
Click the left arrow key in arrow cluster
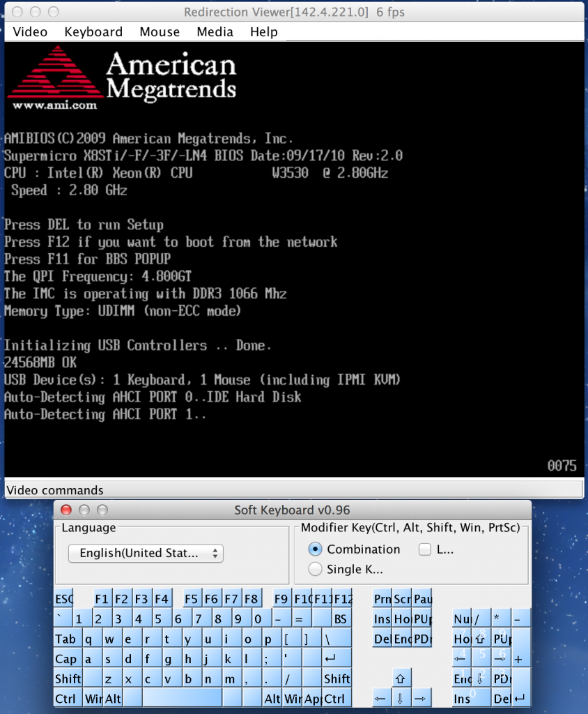pyautogui.click(x=381, y=698)
